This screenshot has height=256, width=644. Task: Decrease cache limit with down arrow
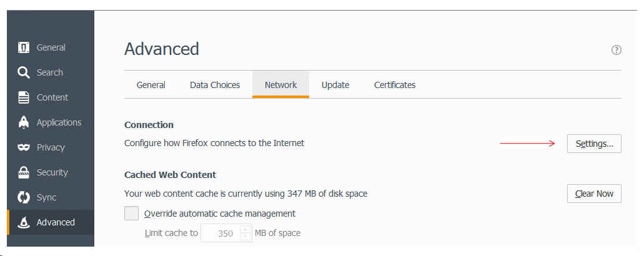[245, 237]
